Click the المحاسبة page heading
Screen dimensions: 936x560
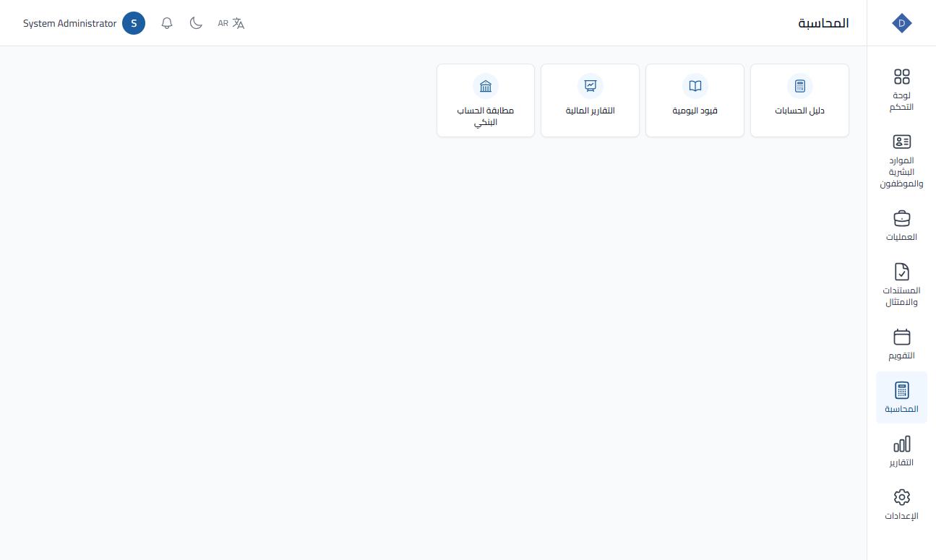[x=823, y=23]
